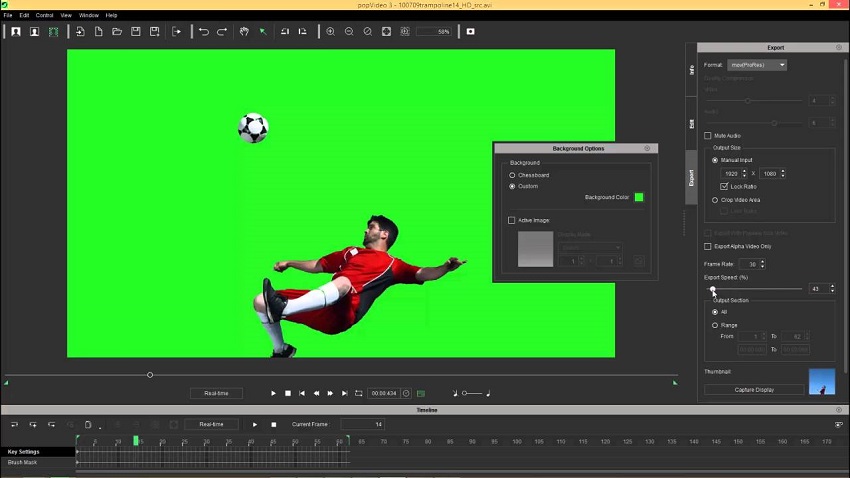This screenshot has height=478, width=850.
Task: Select Range under Output Section
Action: 714,326
